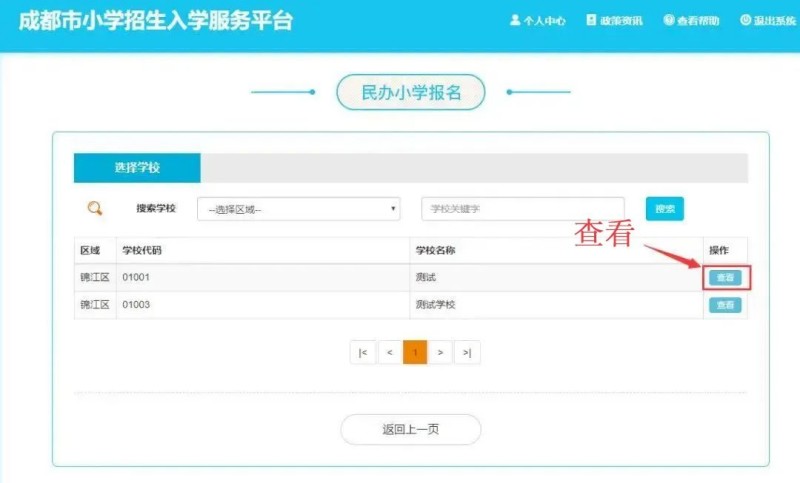Open the 政策资讯 page
The image size is (800, 483).
click(x=614, y=20)
